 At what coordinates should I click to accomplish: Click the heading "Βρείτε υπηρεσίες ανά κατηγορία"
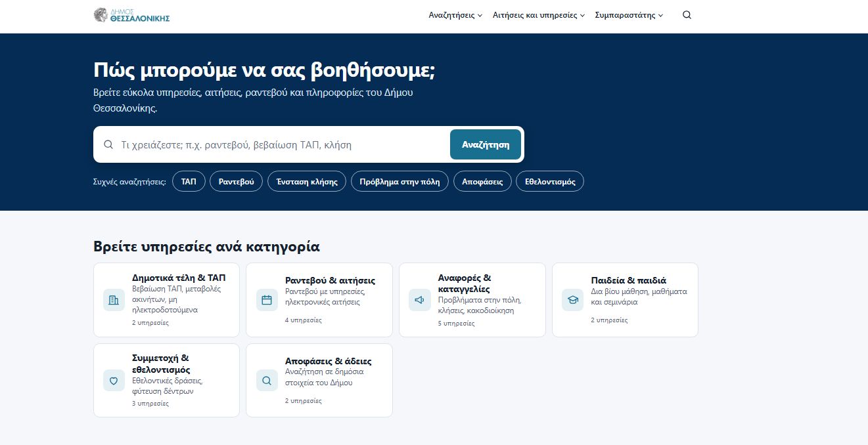click(207, 247)
